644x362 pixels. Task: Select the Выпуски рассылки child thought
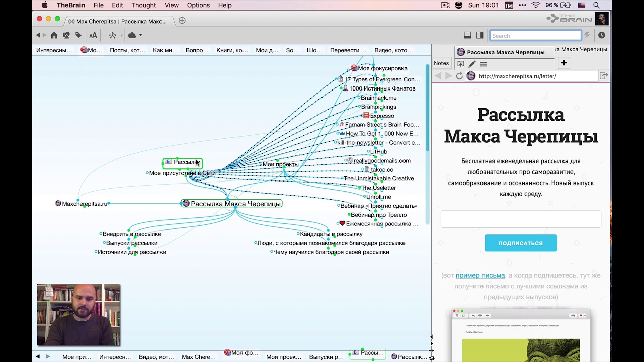tap(132, 243)
